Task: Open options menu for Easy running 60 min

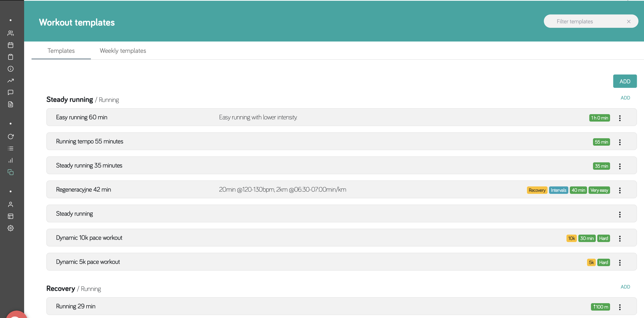Action: point(620,118)
